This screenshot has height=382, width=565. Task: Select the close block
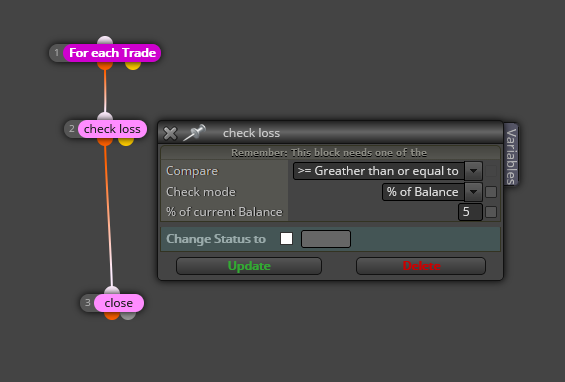pyautogui.click(x=119, y=303)
